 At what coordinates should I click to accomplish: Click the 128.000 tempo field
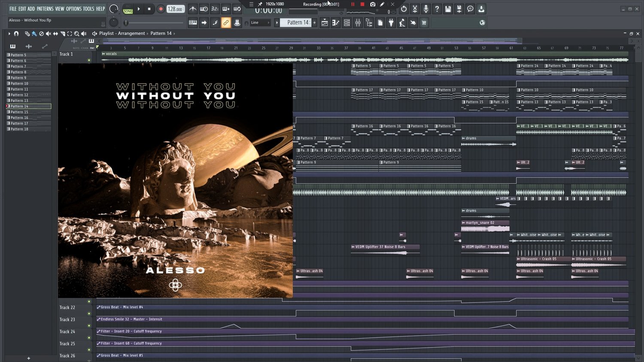pyautogui.click(x=175, y=9)
